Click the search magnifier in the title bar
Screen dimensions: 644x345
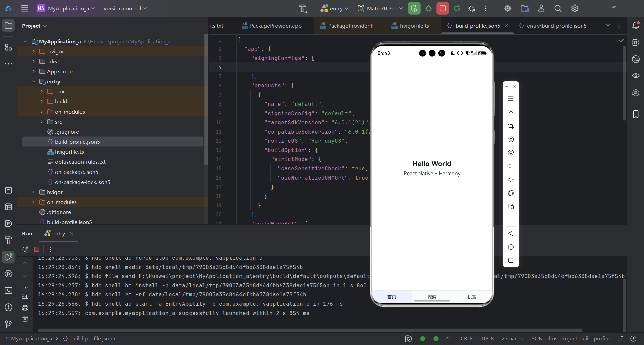click(558, 9)
